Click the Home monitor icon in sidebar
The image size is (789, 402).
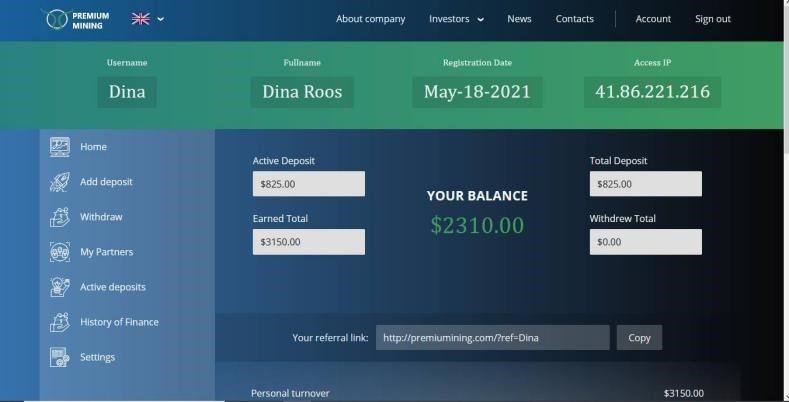[60, 147]
